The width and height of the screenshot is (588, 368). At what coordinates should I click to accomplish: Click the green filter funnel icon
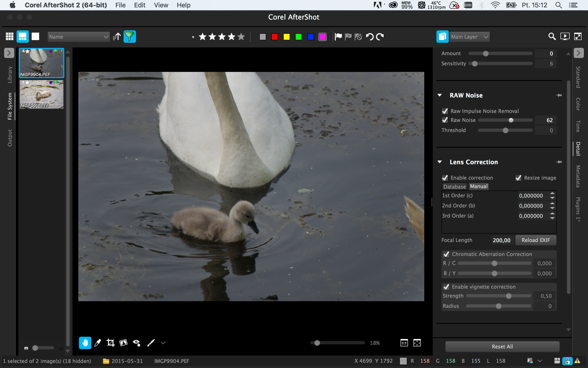[x=130, y=37]
